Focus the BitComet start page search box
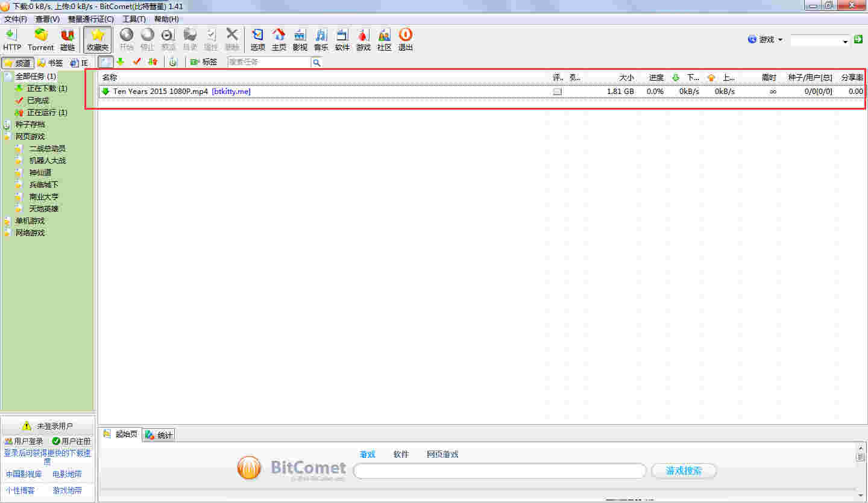Screen dimensions: 868x503 click(x=499, y=471)
